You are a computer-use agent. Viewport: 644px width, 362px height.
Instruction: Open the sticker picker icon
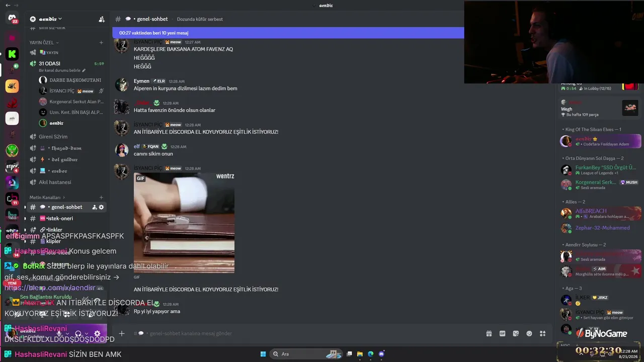point(516,333)
